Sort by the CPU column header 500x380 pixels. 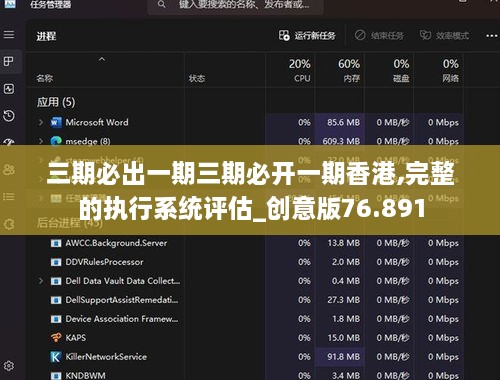[x=302, y=78]
